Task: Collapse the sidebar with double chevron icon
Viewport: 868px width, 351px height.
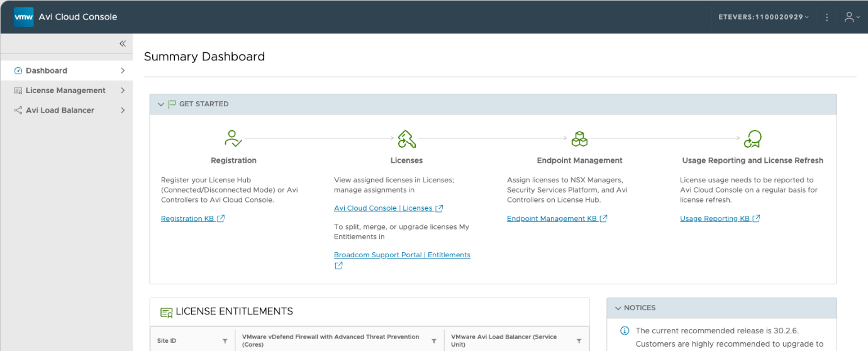Action: click(x=123, y=43)
